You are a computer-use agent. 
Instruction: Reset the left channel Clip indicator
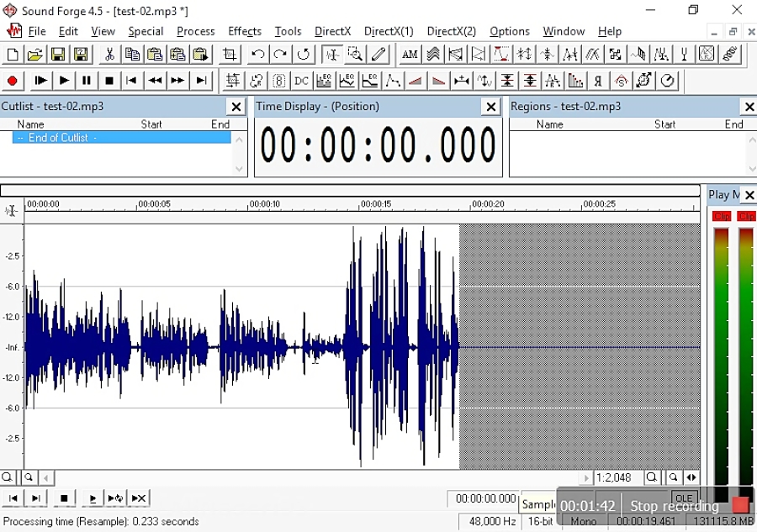tap(722, 216)
